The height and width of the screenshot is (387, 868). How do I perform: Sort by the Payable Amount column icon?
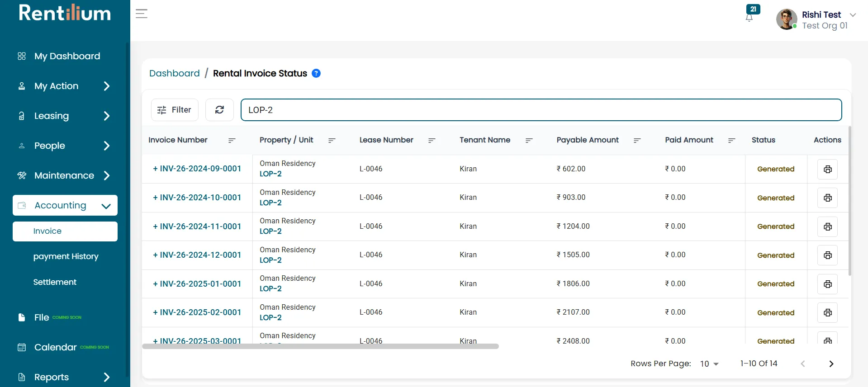coord(637,141)
